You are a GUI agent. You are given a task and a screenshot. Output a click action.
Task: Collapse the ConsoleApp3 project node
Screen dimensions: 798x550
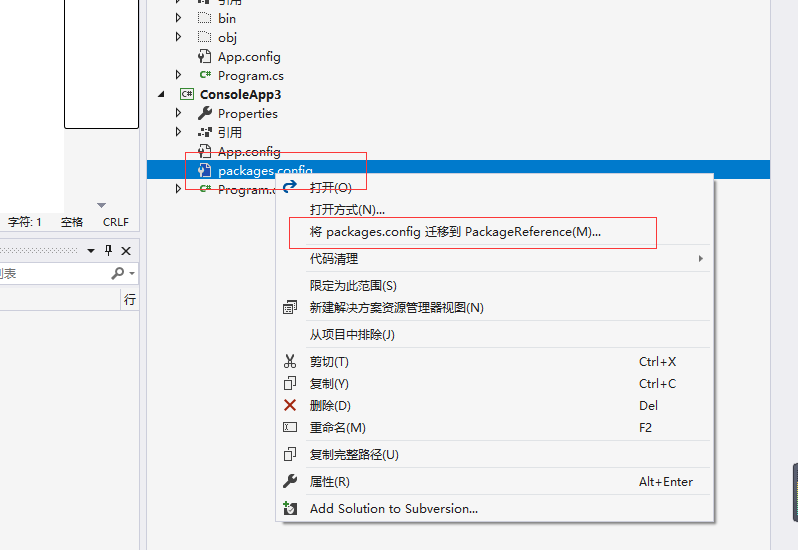(x=161, y=94)
